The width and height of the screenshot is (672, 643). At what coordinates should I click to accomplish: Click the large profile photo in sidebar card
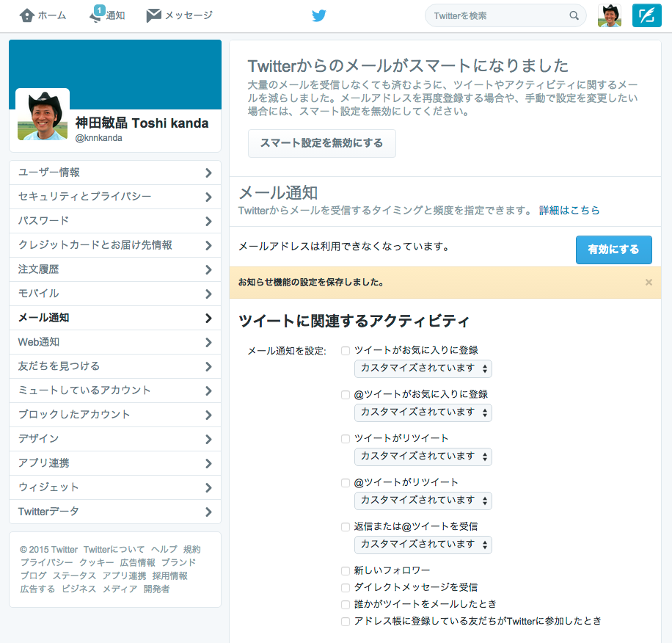tap(43, 115)
